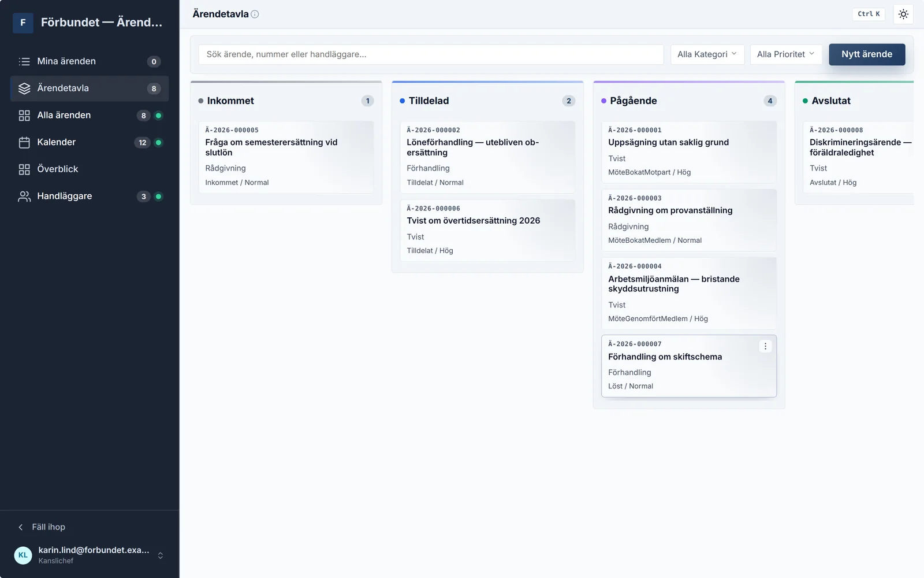Go to Överblick in the sidebar
The image size is (924, 578).
pyautogui.click(x=90, y=169)
